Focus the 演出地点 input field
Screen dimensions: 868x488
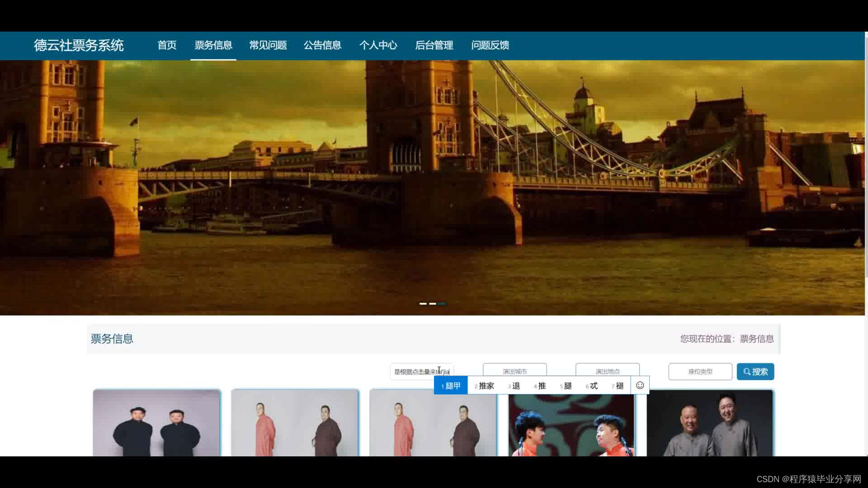click(607, 370)
